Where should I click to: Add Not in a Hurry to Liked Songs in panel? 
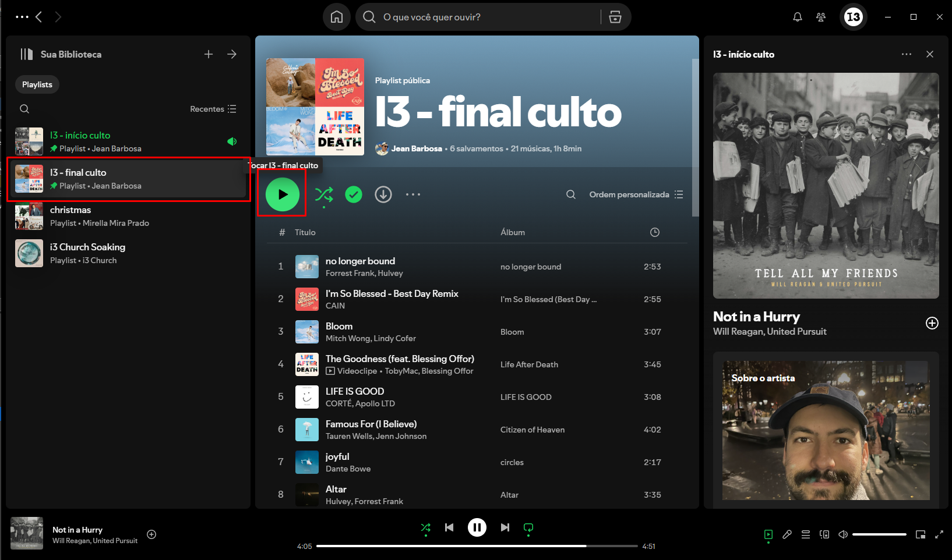click(x=932, y=323)
